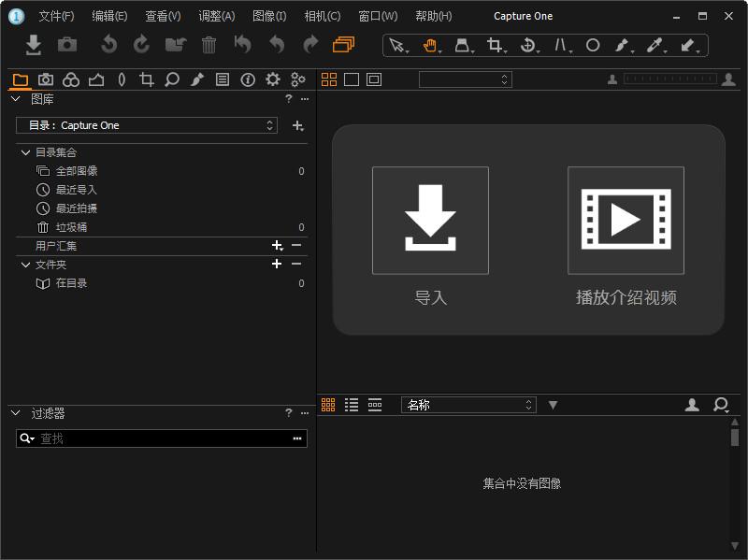The height and width of the screenshot is (560, 748).
Task: Switch viewer to single image mode
Action: [352, 79]
